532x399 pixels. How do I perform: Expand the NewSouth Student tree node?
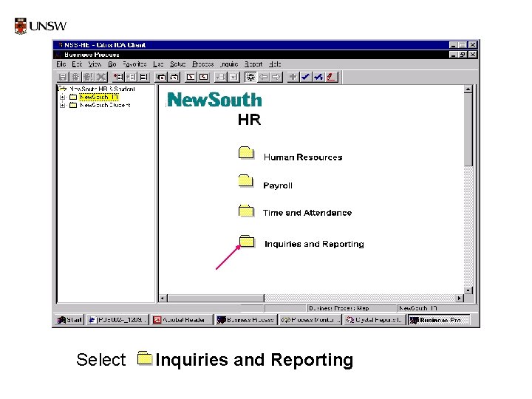coord(62,105)
